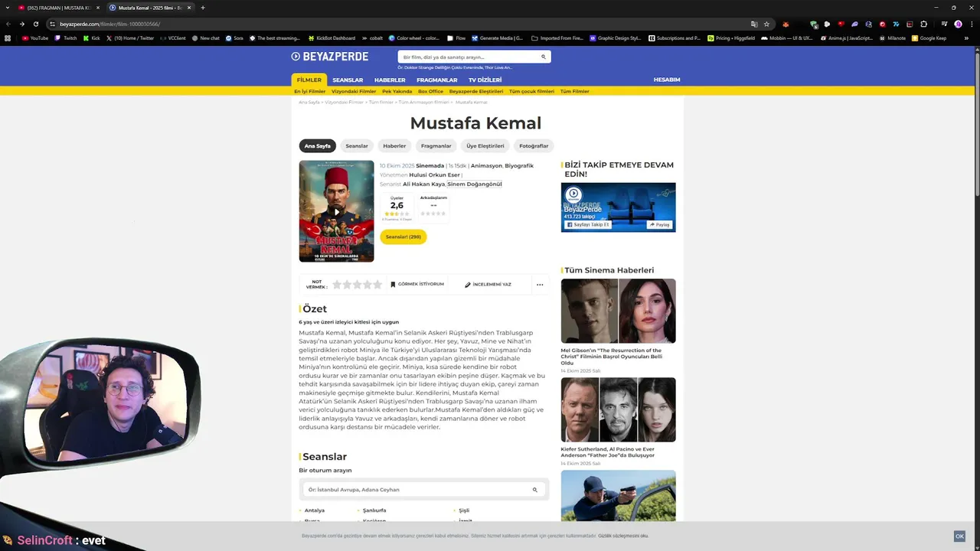Open writer Ali Hakan Kaya link

click(424, 184)
